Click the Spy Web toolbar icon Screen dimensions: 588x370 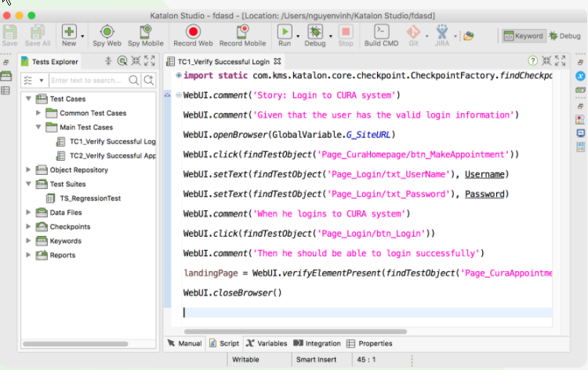pyautogui.click(x=107, y=32)
